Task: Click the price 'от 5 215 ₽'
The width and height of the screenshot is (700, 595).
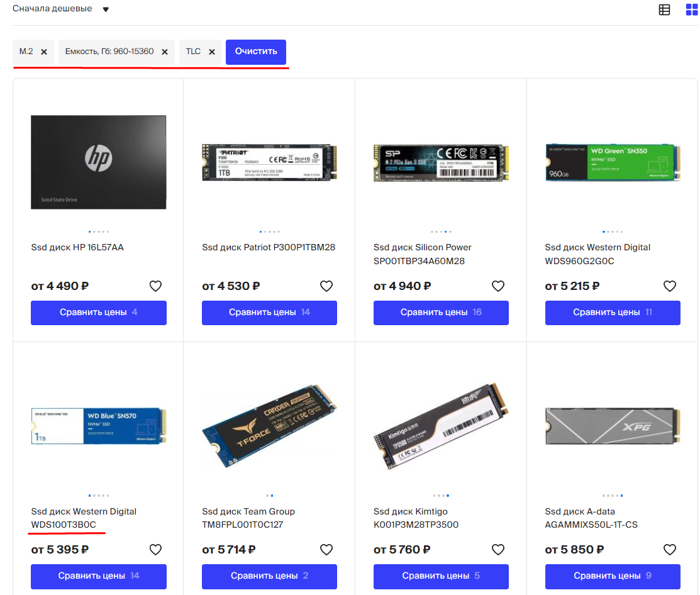Action: coord(572,286)
